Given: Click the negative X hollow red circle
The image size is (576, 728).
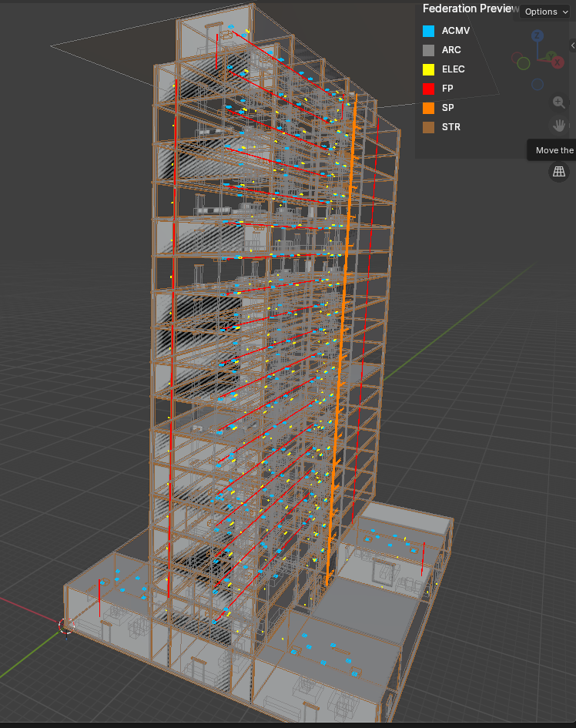Looking at the screenshot, I should pos(517,58).
